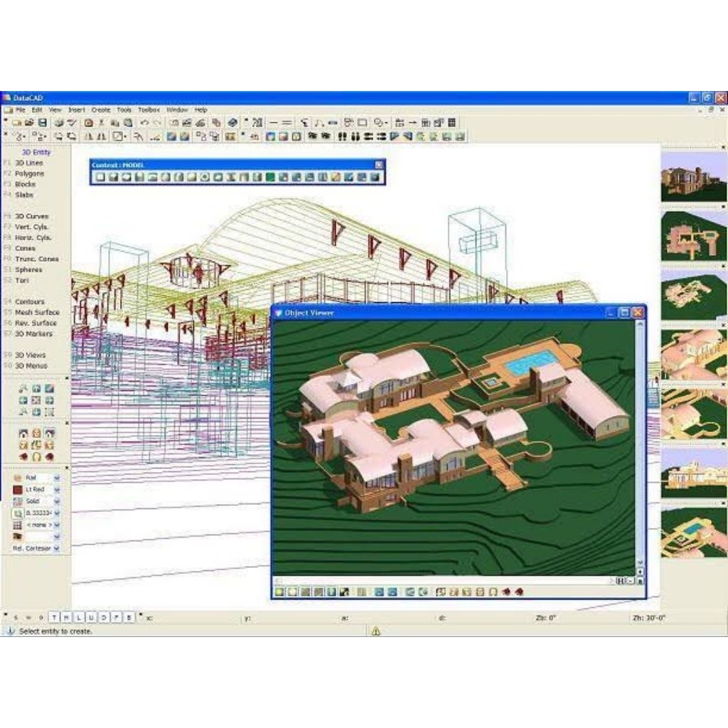
Task: Close the Context MODEL floating toolbar
Action: 379,165
